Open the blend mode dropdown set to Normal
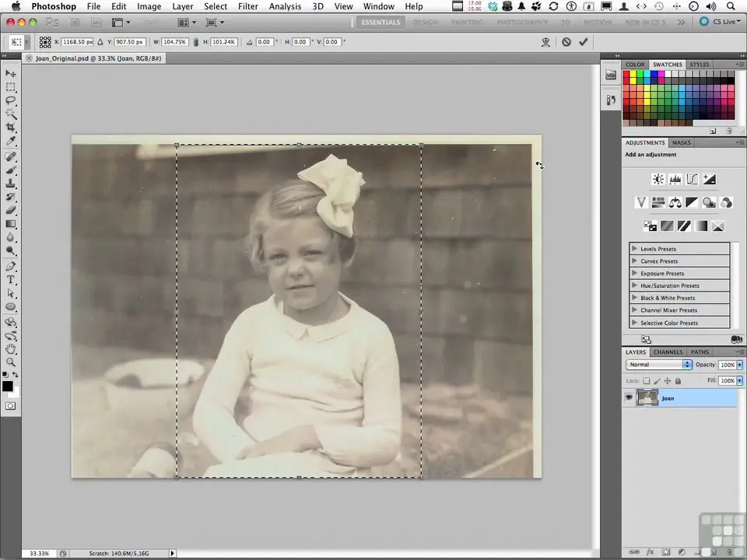This screenshot has width=747, height=560. tap(660, 364)
